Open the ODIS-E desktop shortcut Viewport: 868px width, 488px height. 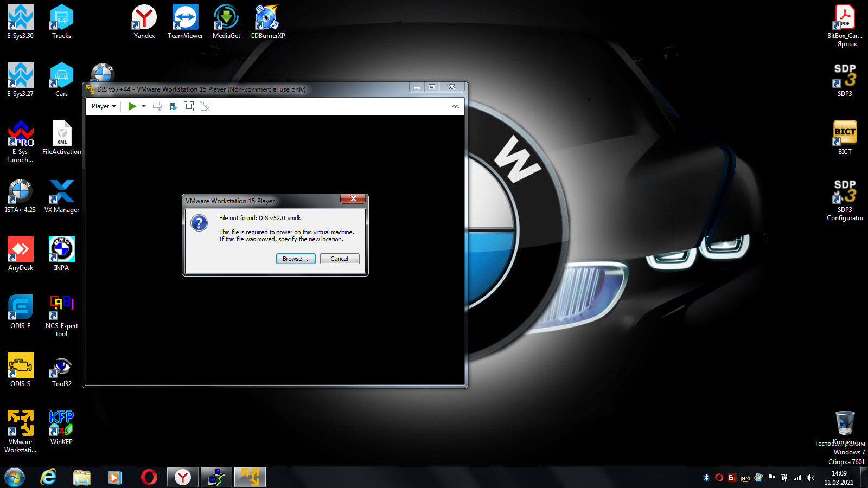[x=21, y=312]
